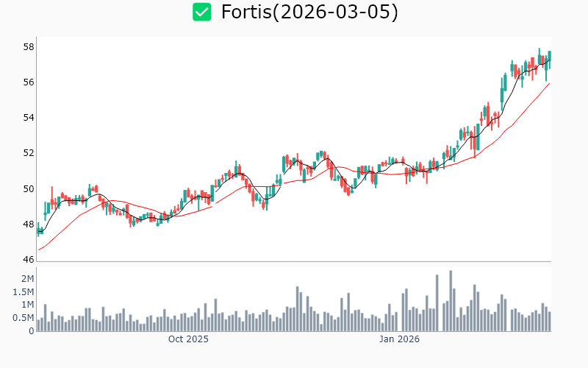Click the Oct 2025 x-axis label
This screenshot has height=368, width=588.
(188, 339)
